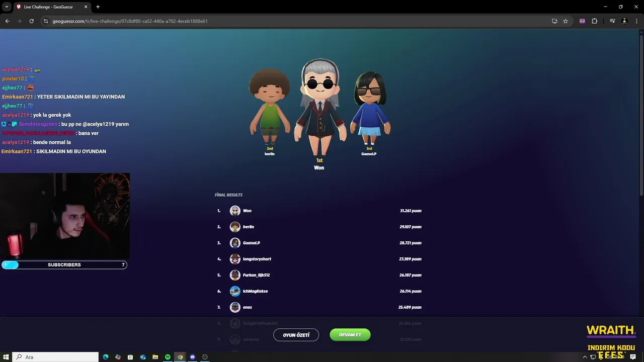Click Won's avatar in results row 1
The image size is (644, 362).
click(235, 211)
